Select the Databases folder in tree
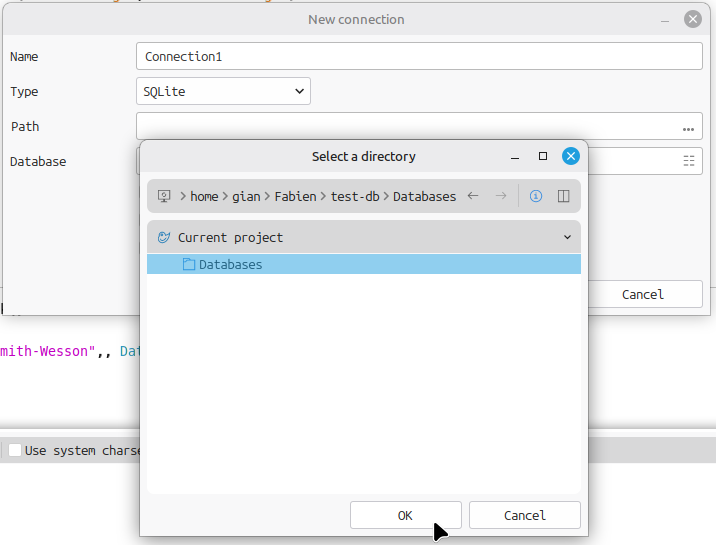The height and width of the screenshot is (545, 716). 230,265
